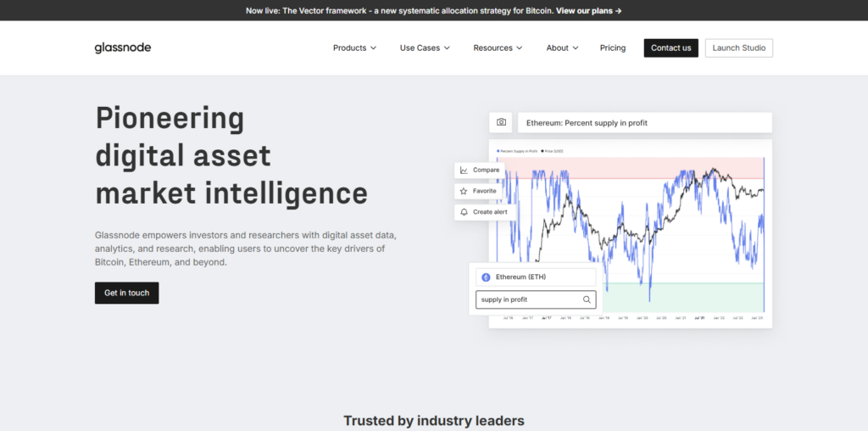Click the Ethereum chart thumbnail
Screen dimensions: 868x431
coord(631,234)
